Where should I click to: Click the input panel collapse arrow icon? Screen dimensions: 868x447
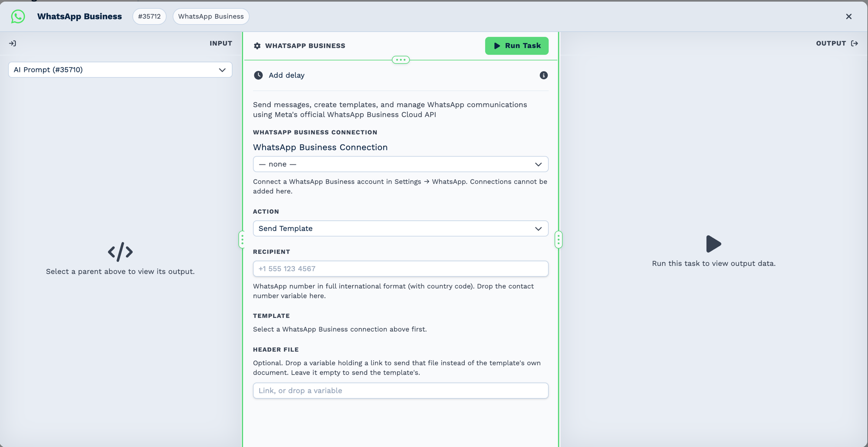coord(13,43)
